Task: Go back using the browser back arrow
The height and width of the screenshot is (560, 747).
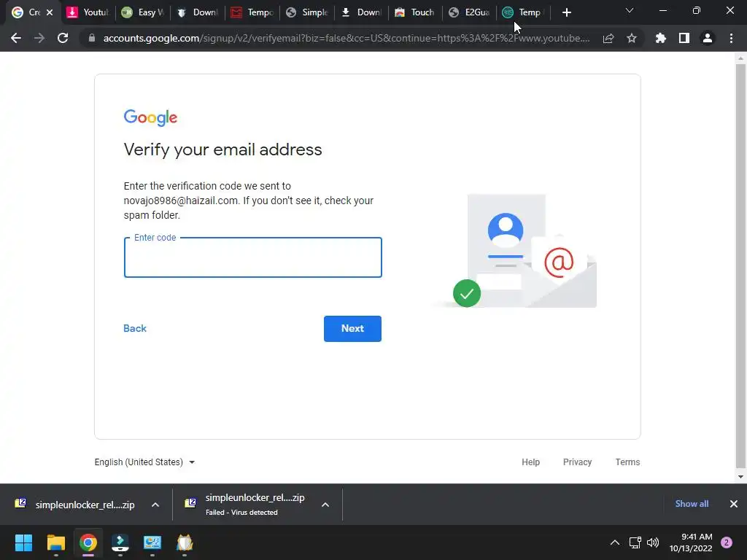Action: (16, 38)
